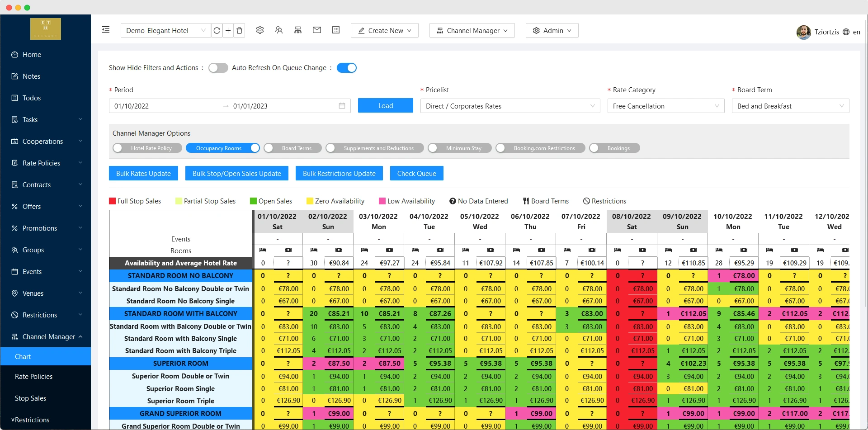Enable Minimum Stay toggle
This screenshot has width=868, height=430.
point(460,148)
